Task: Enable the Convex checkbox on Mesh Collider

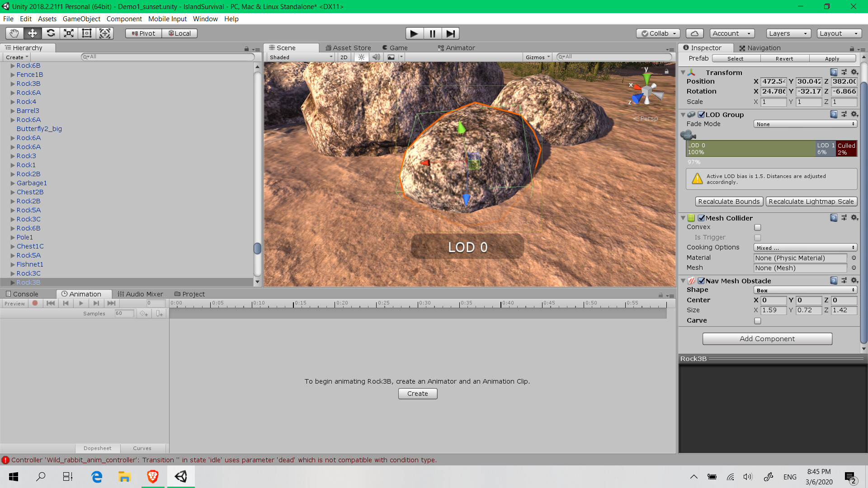Action: pos(758,227)
